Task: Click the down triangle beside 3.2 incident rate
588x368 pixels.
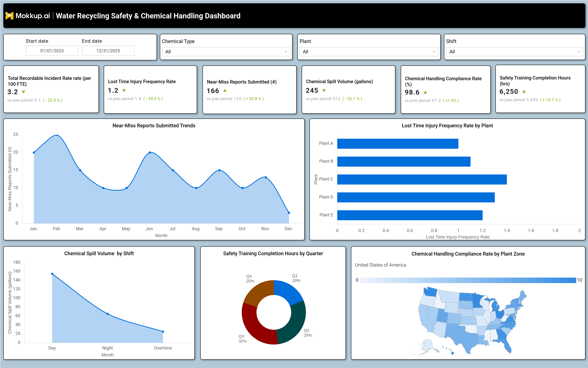Action: pos(24,92)
